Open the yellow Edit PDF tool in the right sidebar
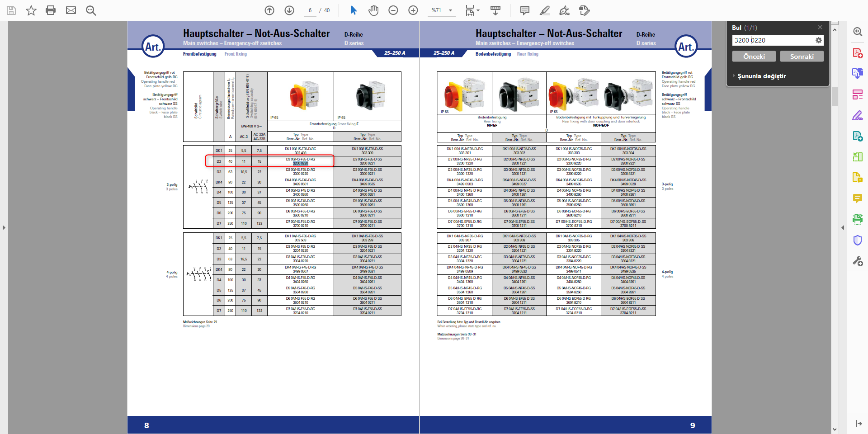868x434 pixels. tap(858, 178)
